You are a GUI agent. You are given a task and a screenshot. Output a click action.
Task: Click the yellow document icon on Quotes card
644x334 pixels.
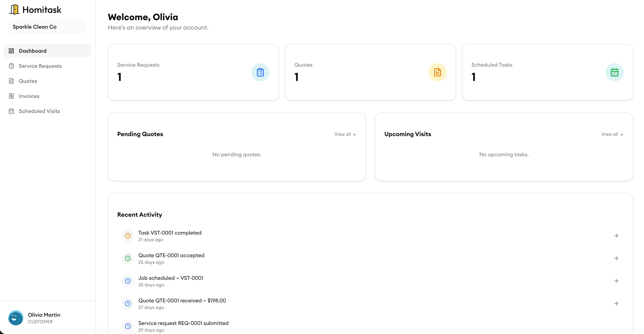coord(437,72)
